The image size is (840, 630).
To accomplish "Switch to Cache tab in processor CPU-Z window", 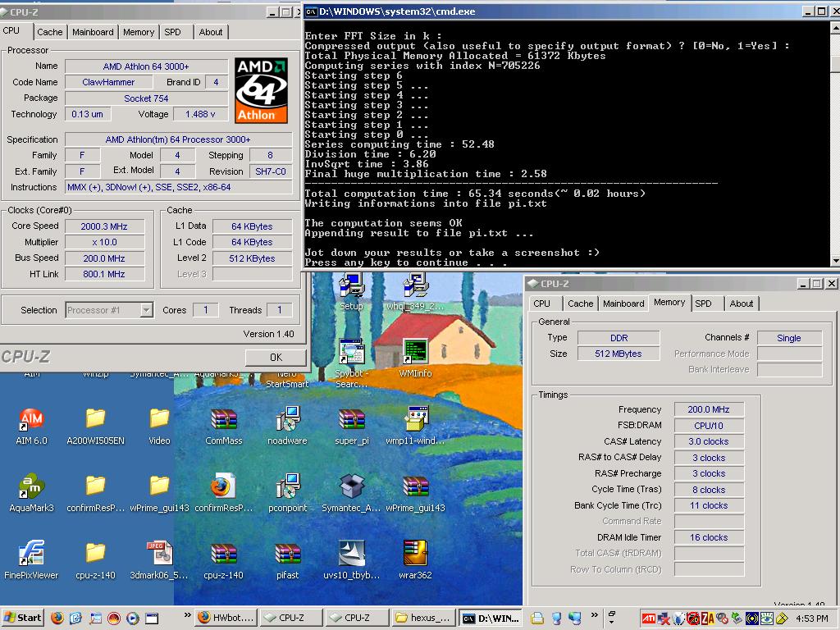I will point(50,32).
